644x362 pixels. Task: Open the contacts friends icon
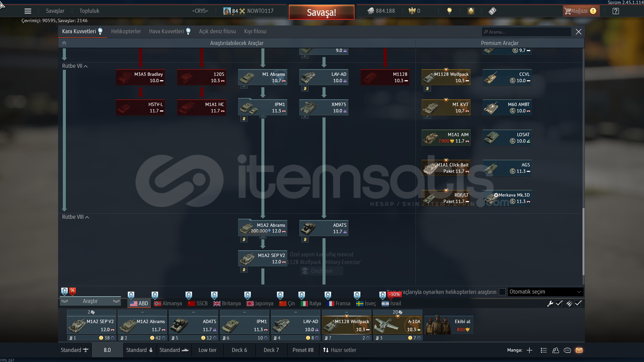point(556,350)
